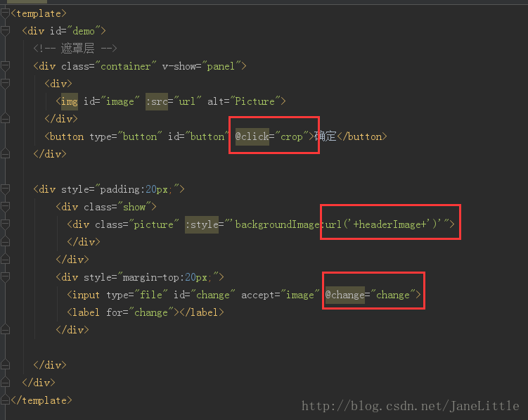This screenshot has width=528, height=420.
Task: Click the highlighted :src attribute
Action: pos(157,101)
